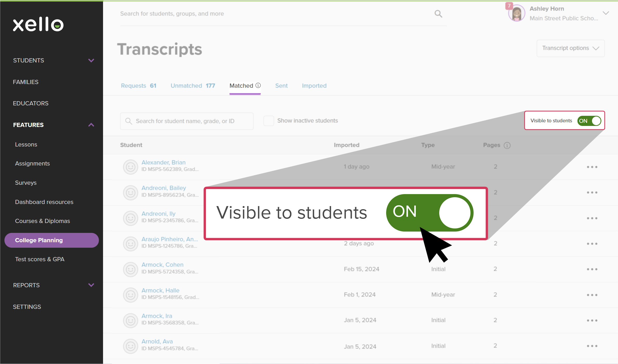Open Test scores & GPA in sidebar
The width and height of the screenshot is (618, 364).
pyautogui.click(x=40, y=259)
